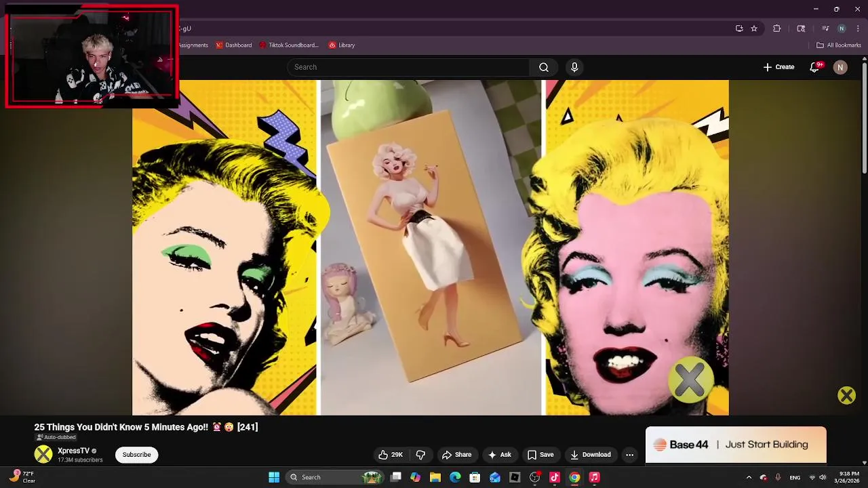868x488 pixels.
Task: Open Chrome search tabs side panel icon
Action: click(801, 28)
